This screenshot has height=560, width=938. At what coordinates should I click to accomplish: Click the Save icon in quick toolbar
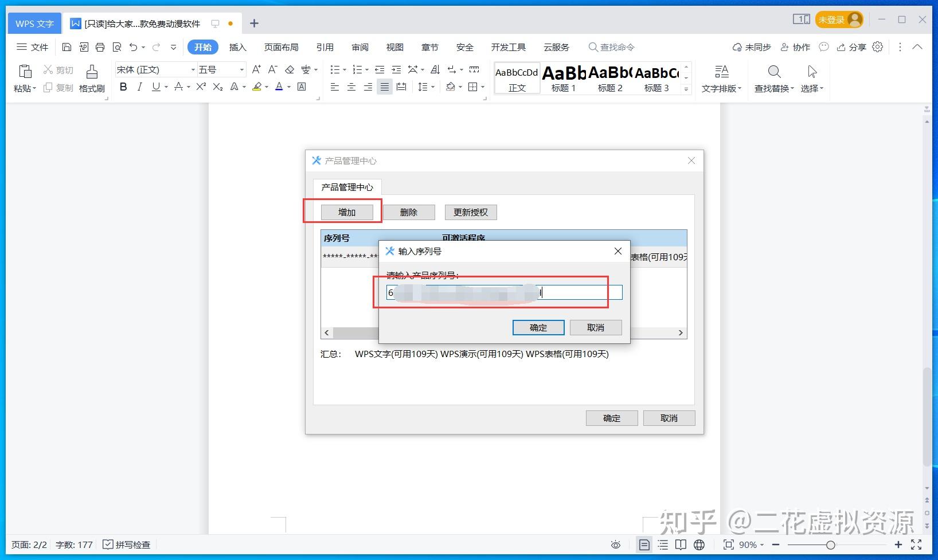(x=67, y=47)
